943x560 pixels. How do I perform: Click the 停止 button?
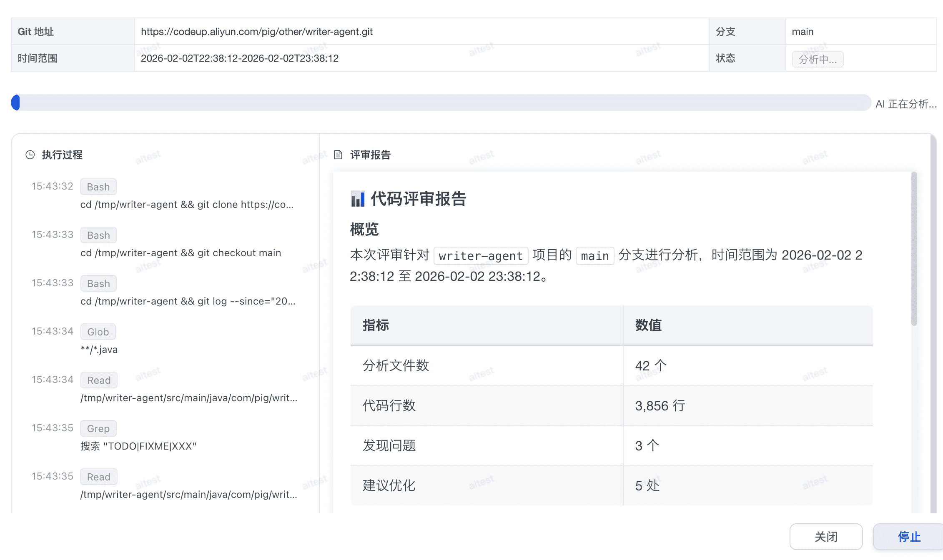tap(909, 537)
